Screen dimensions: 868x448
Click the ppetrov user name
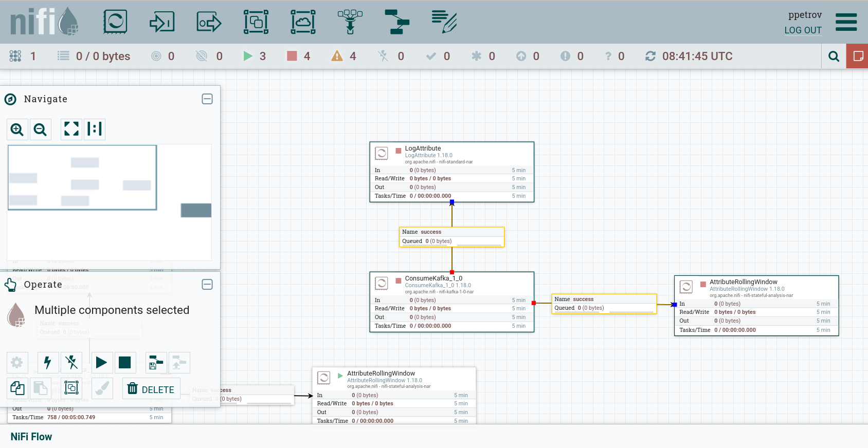[805, 15]
